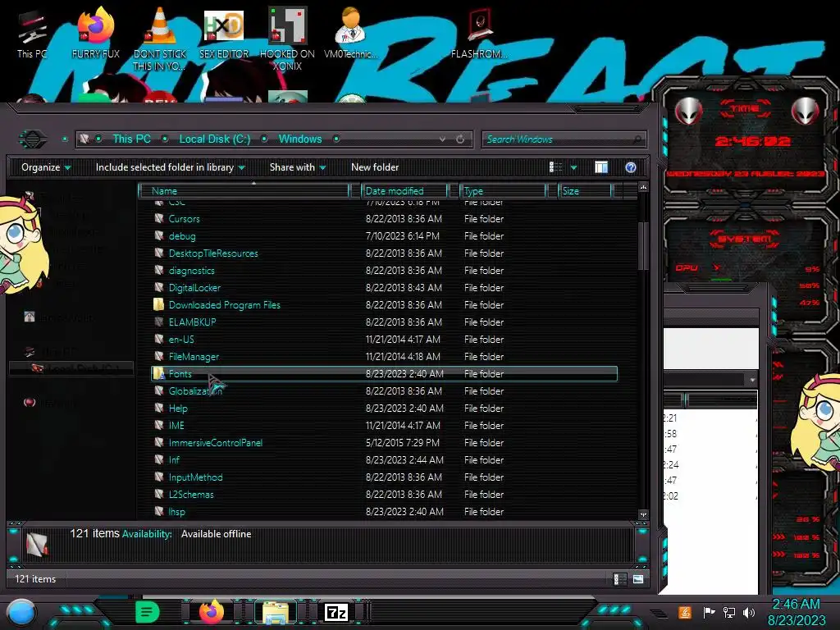Expand the breadcrumb arrow after Windows
Viewport: 840px width, 630px height.
336,139
